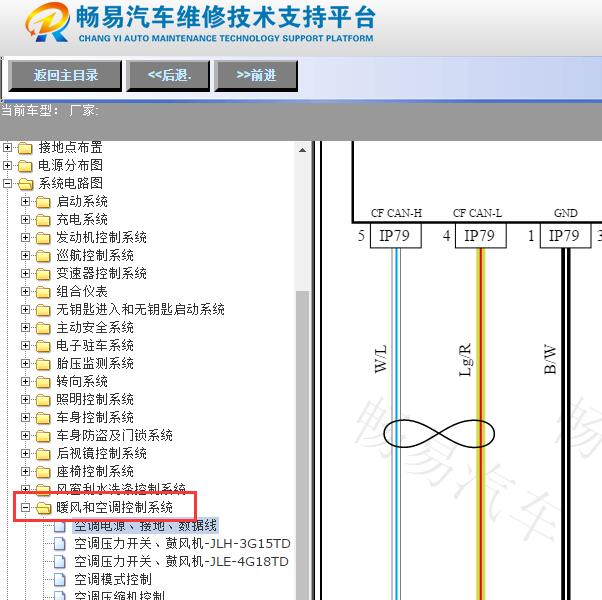Select the 胎压监测系统 tree item
The height and width of the screenshot is (600, 602).
click(95, 363)
